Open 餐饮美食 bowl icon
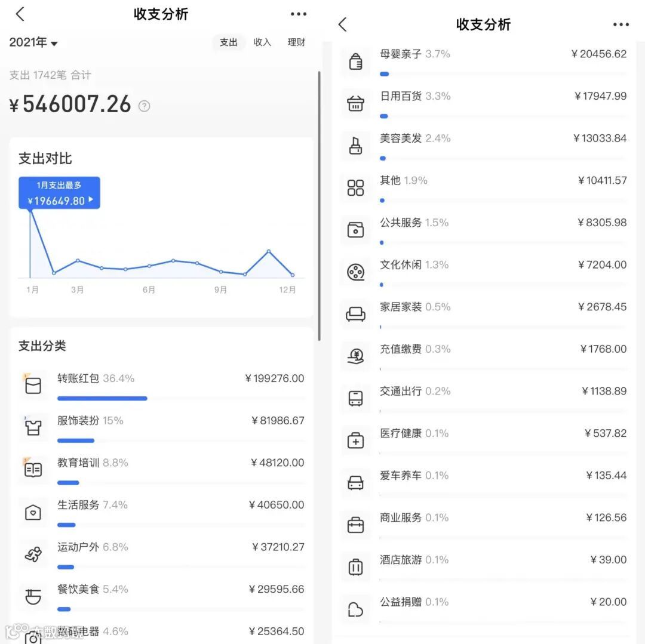645x644 pixels. [33, 596]
